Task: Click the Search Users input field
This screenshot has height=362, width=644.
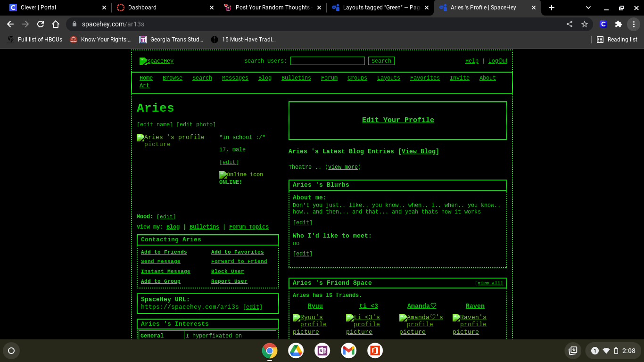Action: [x=328, y=61]
